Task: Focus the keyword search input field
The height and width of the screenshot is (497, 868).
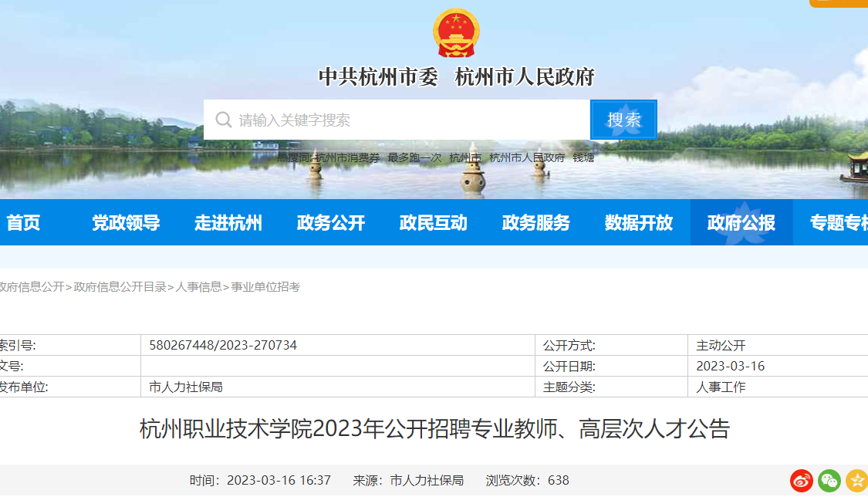Action: pyautogui.click(x=397, y=120)
